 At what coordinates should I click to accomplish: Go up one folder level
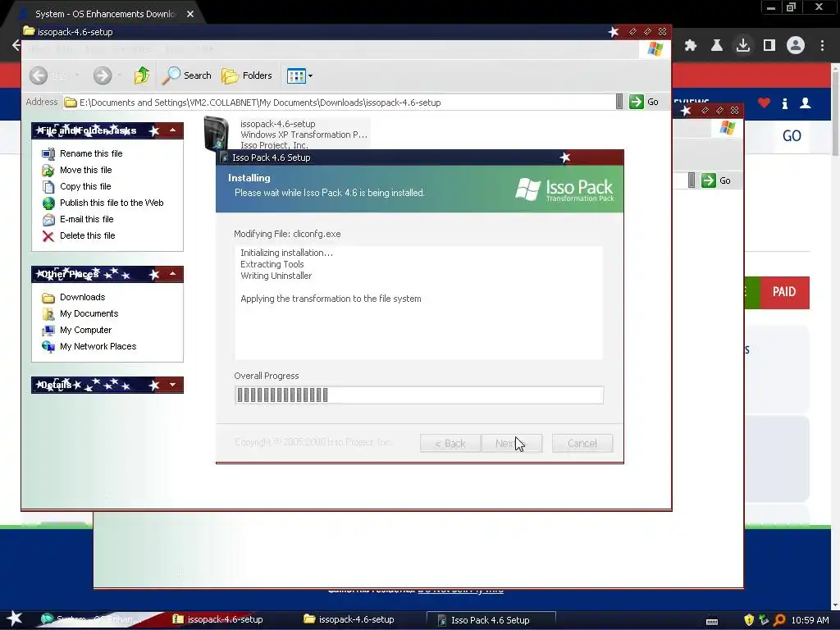click(142, 75)
